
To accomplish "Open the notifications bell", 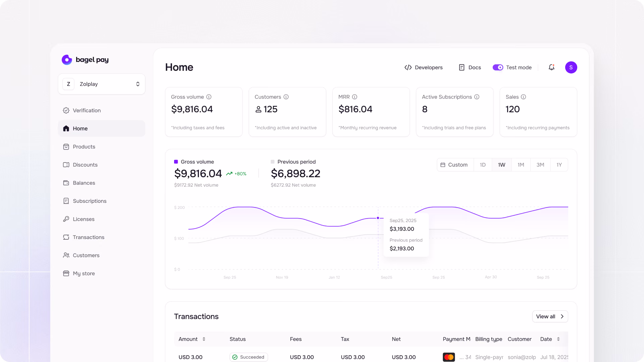I will pyautogui.click(x=551, y=67).
